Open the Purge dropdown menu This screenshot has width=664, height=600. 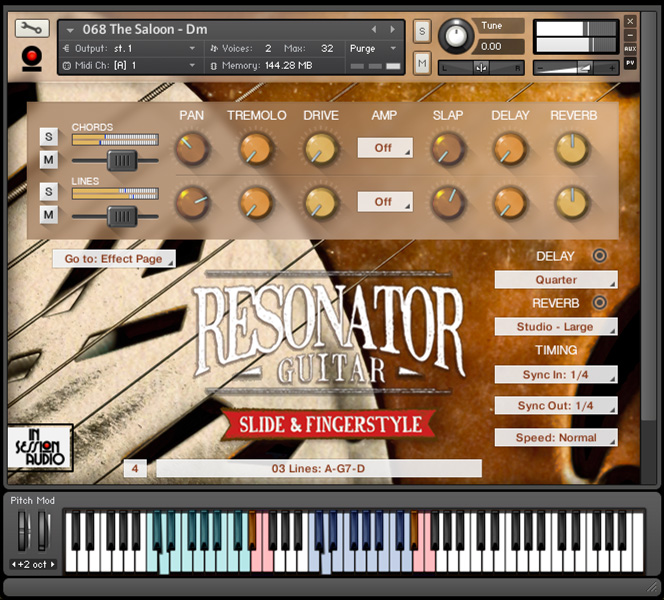point(373,49)
